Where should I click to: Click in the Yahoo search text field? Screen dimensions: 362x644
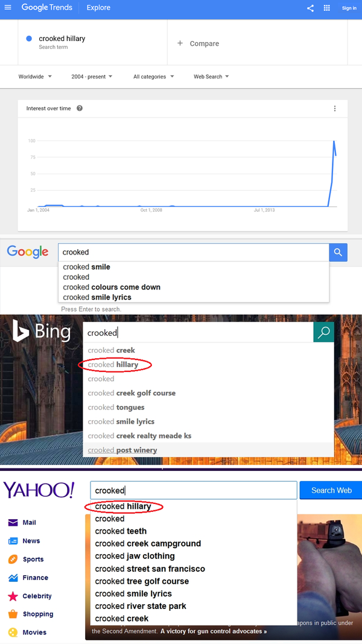click(x=194, y=490)
